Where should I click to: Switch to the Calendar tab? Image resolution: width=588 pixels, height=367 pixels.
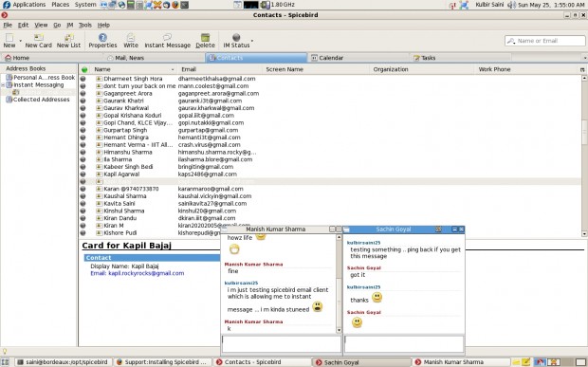pos(358,58)
